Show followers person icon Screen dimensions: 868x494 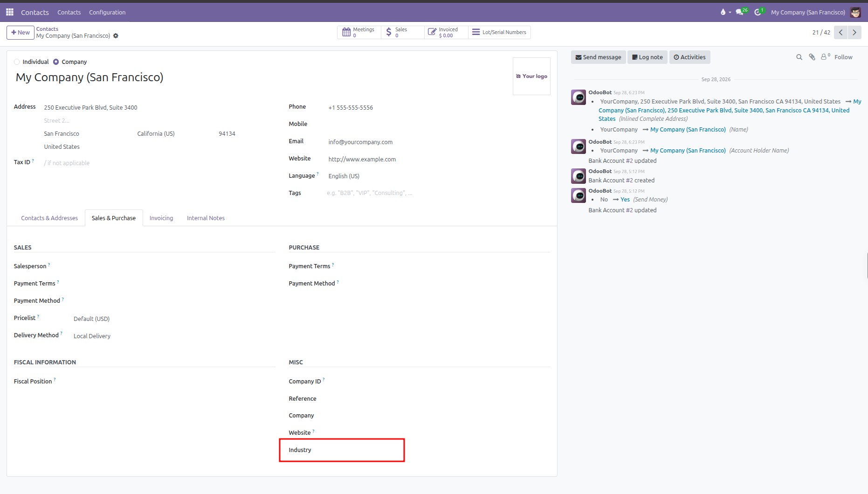coord(826,57)
